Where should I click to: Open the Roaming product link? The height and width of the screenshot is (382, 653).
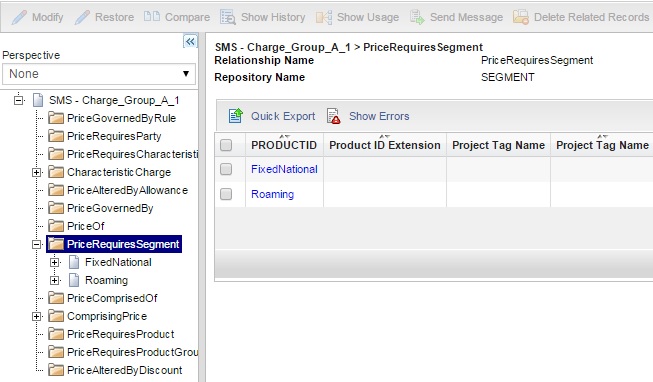point(272,194)
